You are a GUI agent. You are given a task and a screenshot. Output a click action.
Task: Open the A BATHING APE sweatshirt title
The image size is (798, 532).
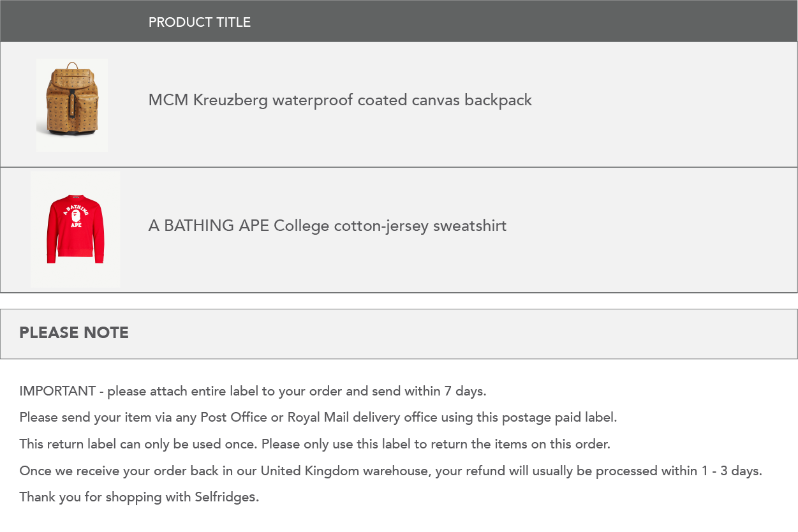point(327,226)
